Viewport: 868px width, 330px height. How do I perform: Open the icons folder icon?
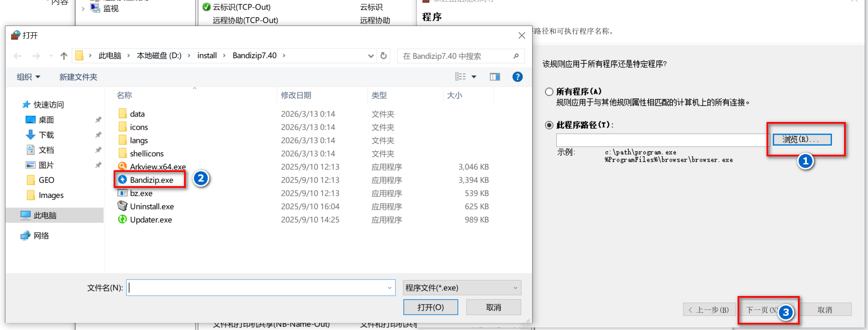(122, 127)
